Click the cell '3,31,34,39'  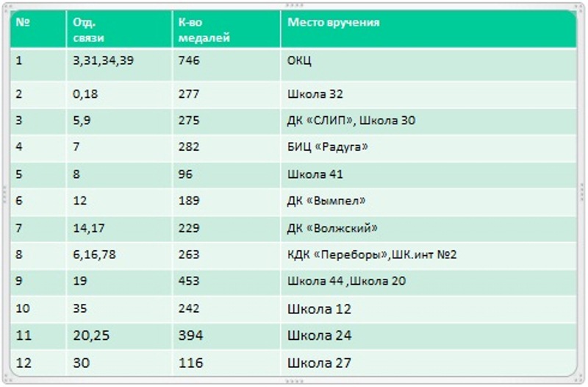[x=119, y=65]
